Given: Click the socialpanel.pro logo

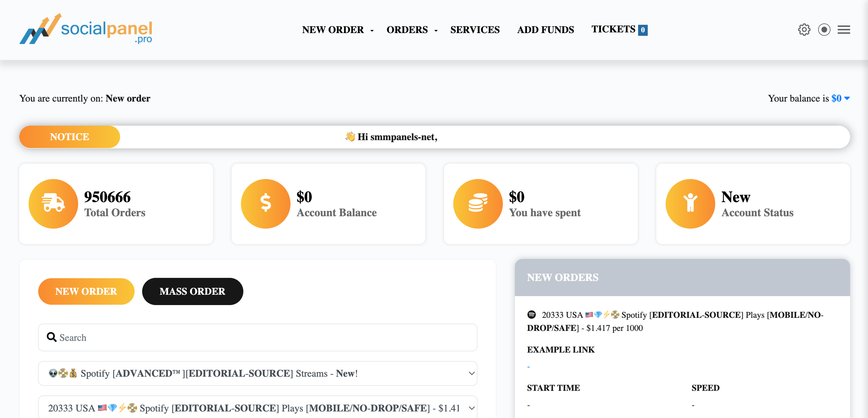Looking at the screenshot, I should pos(86,29).
